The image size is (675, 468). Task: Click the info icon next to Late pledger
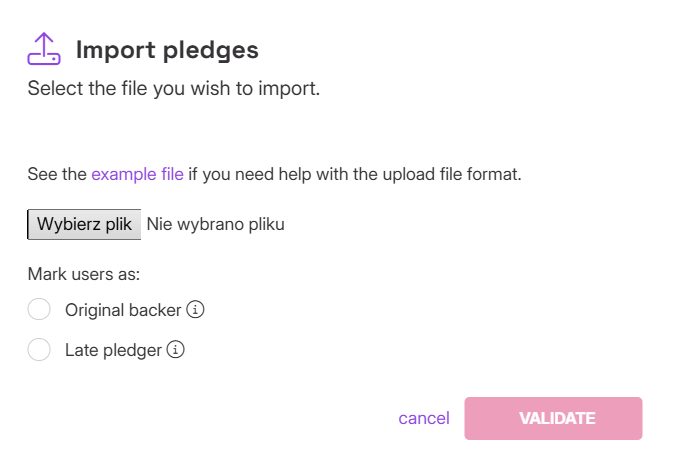176,350
